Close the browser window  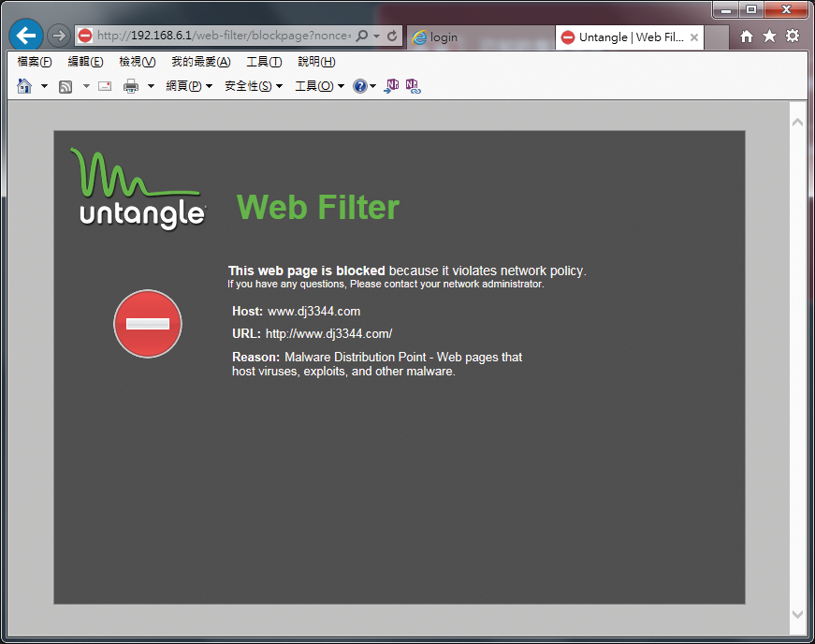(x=786, y=9)
